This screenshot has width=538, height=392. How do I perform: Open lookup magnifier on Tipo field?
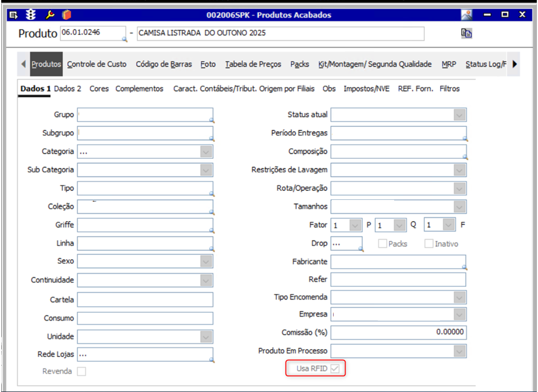[212, 194]
